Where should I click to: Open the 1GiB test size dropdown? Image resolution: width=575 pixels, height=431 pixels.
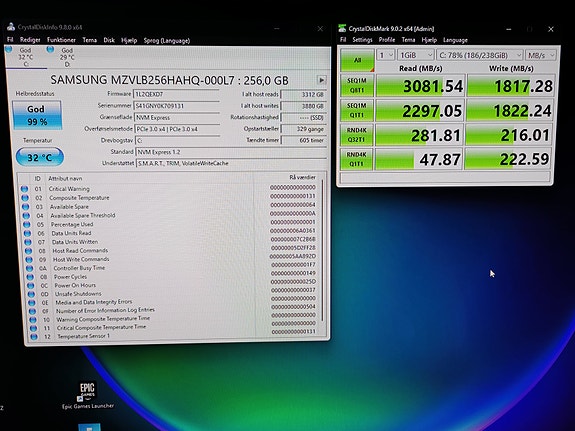416,55
